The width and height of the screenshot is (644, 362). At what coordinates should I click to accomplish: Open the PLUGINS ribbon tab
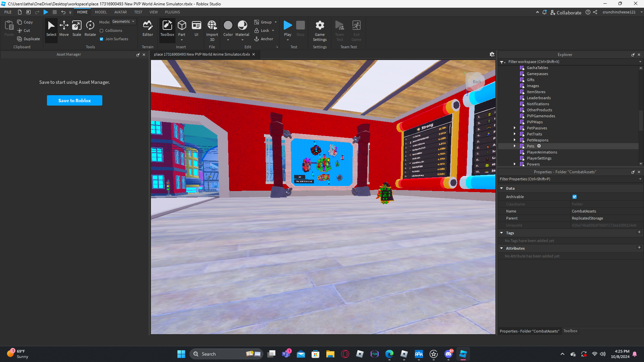pos(172,12)
